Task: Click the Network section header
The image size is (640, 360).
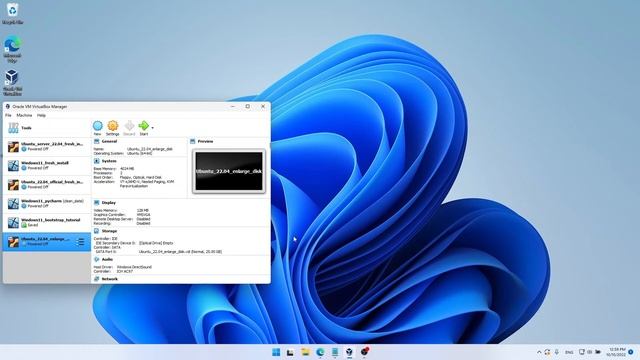Action: (x=109, y=279)
